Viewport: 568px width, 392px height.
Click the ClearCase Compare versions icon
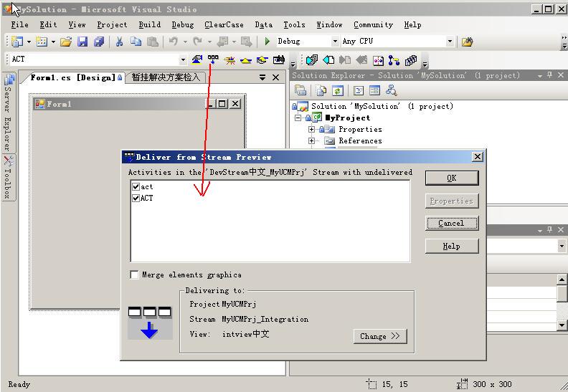pyautogui.click(x=378, y=60)
